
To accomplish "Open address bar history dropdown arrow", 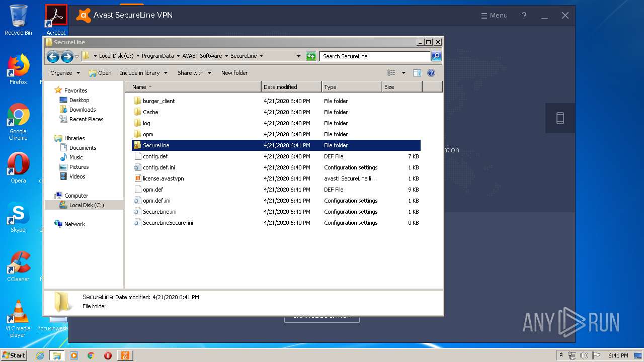I will 298,56.
